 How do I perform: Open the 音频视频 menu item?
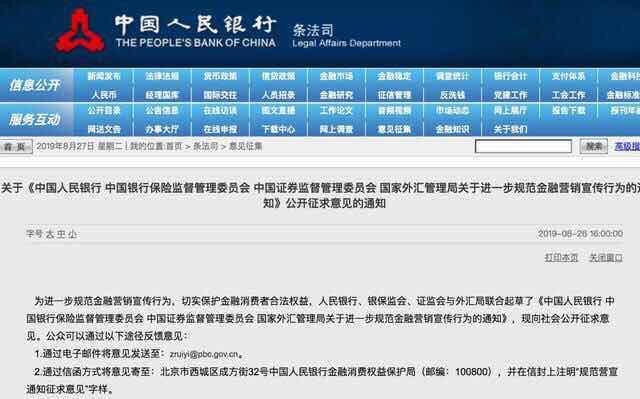(394, 111)
